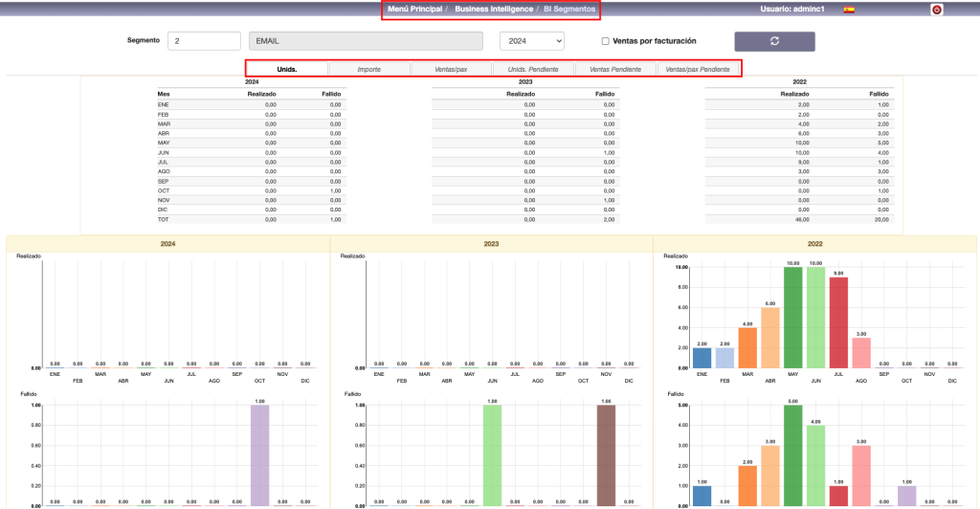
Task: Click the brown NOV bar in 2023 Fallido chart
Action: point(608,454)
